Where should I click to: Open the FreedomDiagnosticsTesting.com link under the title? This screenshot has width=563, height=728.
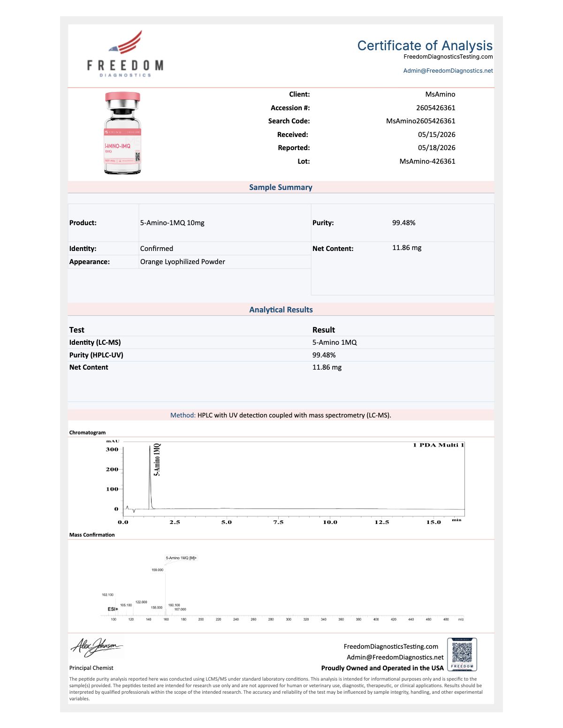click(x=448, y=57)
